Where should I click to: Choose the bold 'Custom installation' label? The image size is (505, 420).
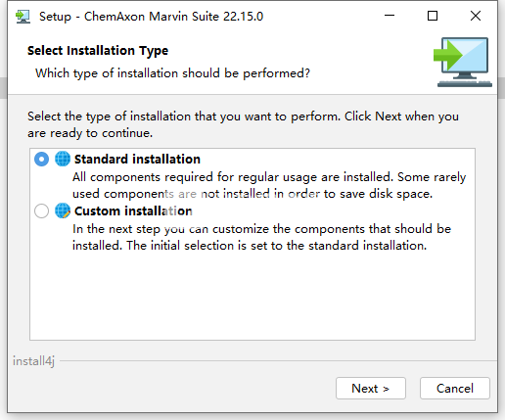point(133,210)
